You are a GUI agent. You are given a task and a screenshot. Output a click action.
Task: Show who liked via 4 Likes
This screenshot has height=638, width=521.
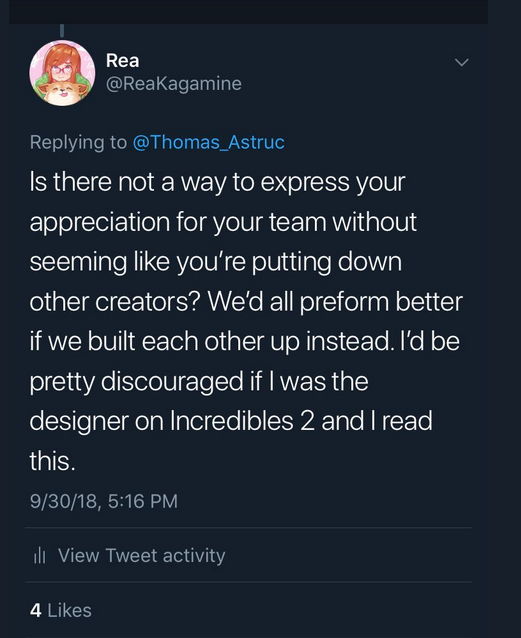(61, 610)
